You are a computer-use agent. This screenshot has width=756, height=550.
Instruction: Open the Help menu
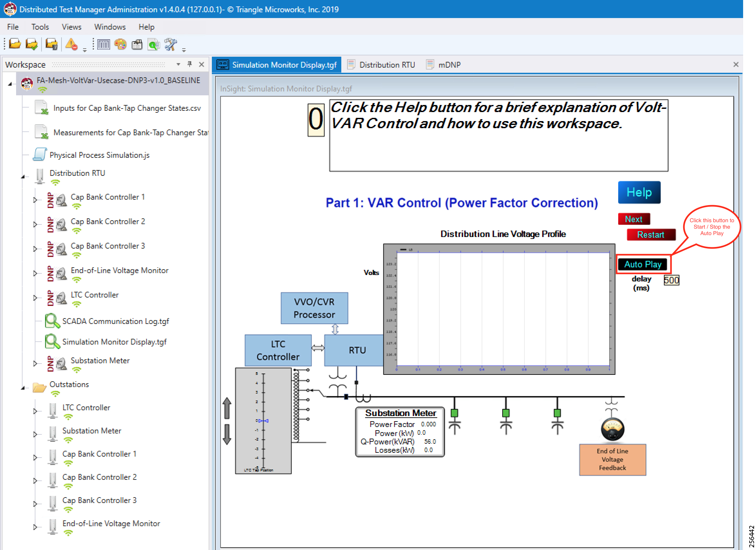tap(146, 27)
